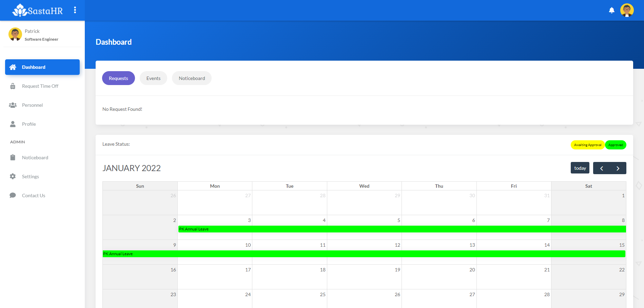Switch to the Events tab
The width and height of the screenshot is (644, 308).
coord(153,78)
